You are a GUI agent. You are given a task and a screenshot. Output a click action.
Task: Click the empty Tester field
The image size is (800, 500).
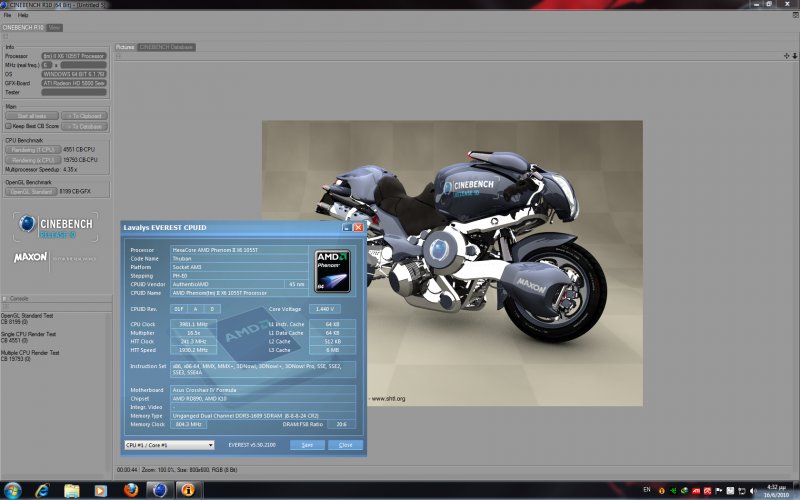click(x=74, y=92)
